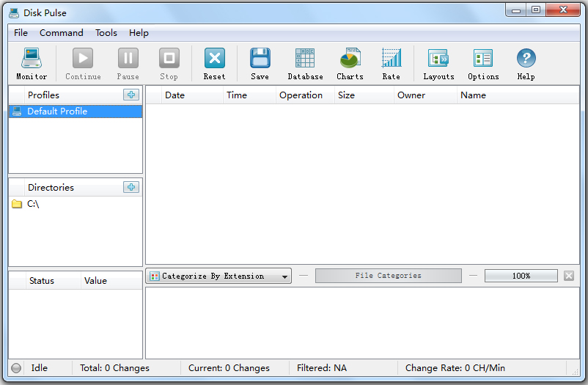This screenshot has width=588, height=385.
Task: Click the Status column header
Action: click(53, 281)
